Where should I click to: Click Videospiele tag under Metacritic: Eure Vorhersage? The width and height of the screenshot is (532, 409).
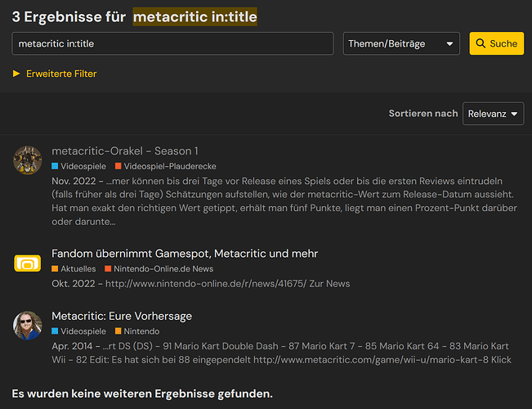point(83,330)
